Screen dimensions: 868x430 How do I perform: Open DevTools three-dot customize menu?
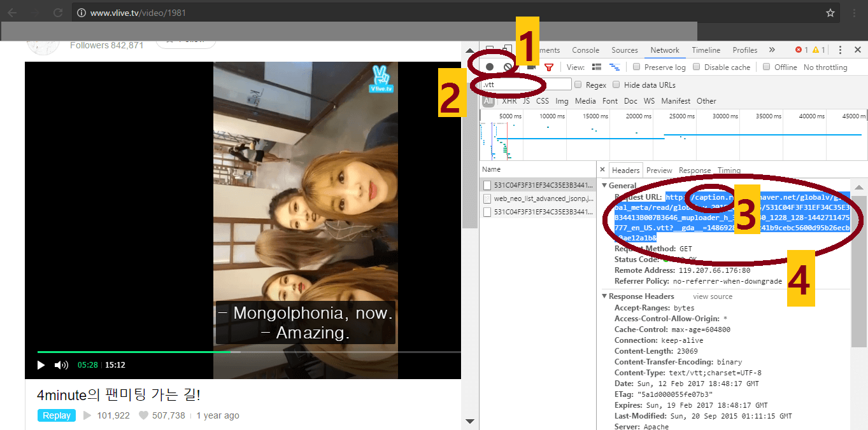pyautogui.click(x=840, y=50)
